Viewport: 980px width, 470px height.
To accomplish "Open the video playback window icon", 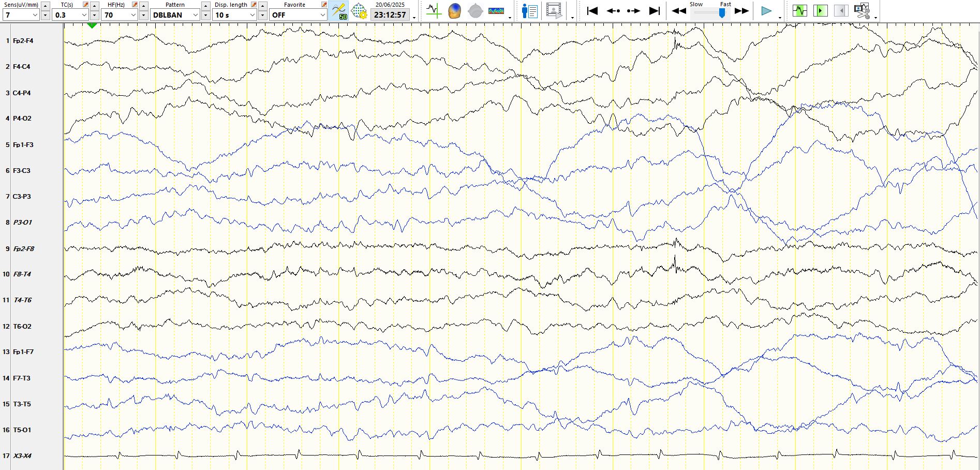I will coord(554,11).
